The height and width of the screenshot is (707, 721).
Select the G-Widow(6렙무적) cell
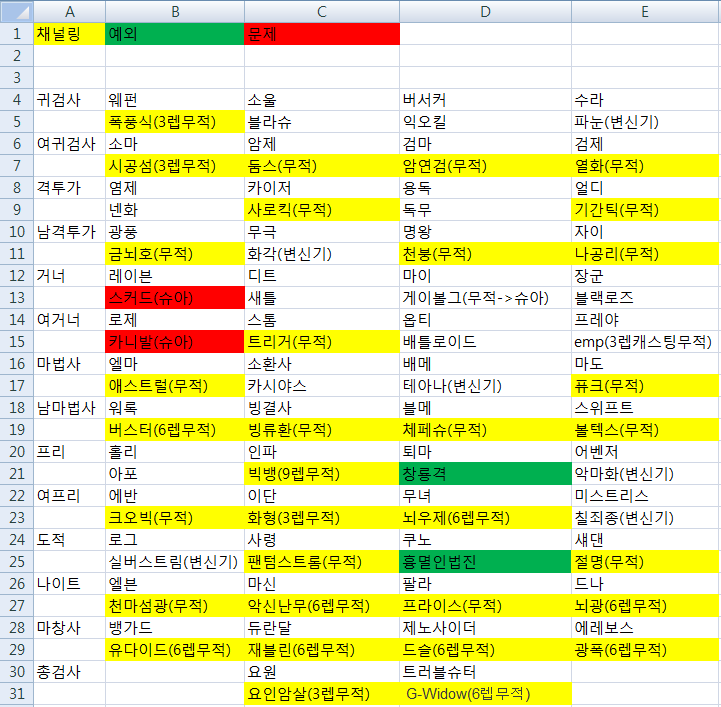pos(485,693)
